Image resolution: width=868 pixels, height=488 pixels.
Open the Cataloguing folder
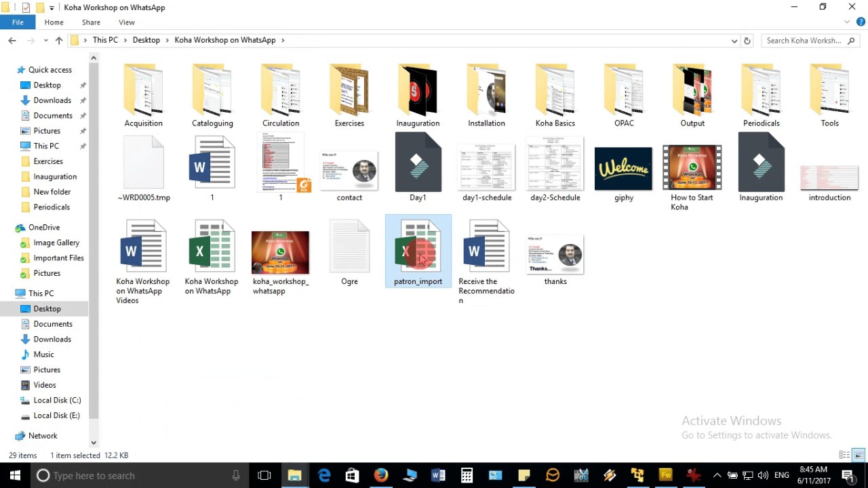(212, 95)
